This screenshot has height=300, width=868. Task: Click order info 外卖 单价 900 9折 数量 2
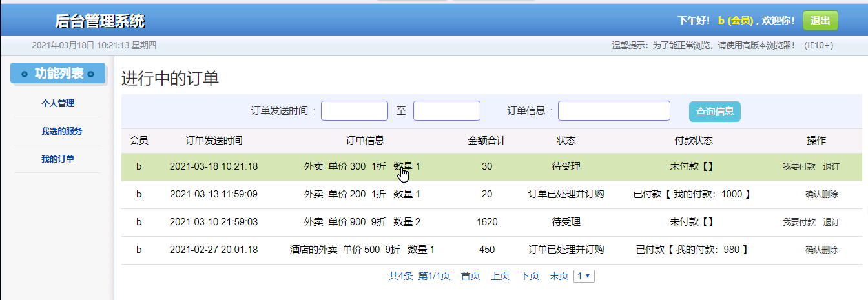[362, 222]
